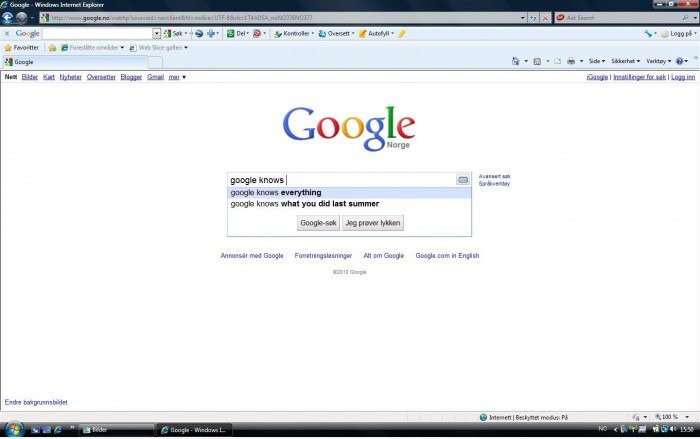This screenshot has width=700, height=439.
Task: Click the Google logo on the Google Toolbar
Action: 28,33
